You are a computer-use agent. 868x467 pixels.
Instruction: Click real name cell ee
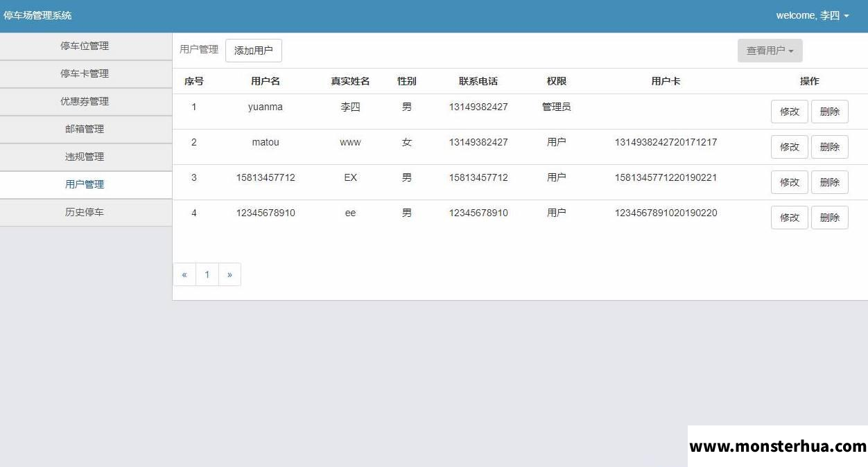coord(350,213)
